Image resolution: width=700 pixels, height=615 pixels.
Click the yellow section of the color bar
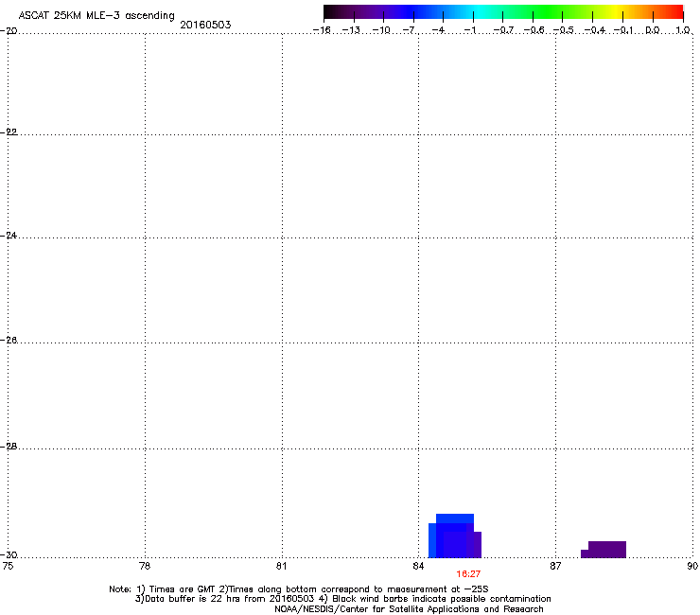618,12
